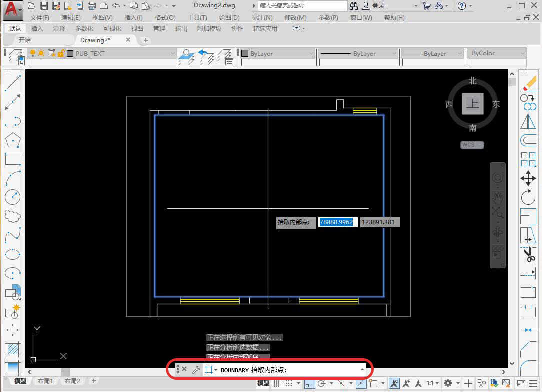Select the Move modify tool

tap(528, 178)
